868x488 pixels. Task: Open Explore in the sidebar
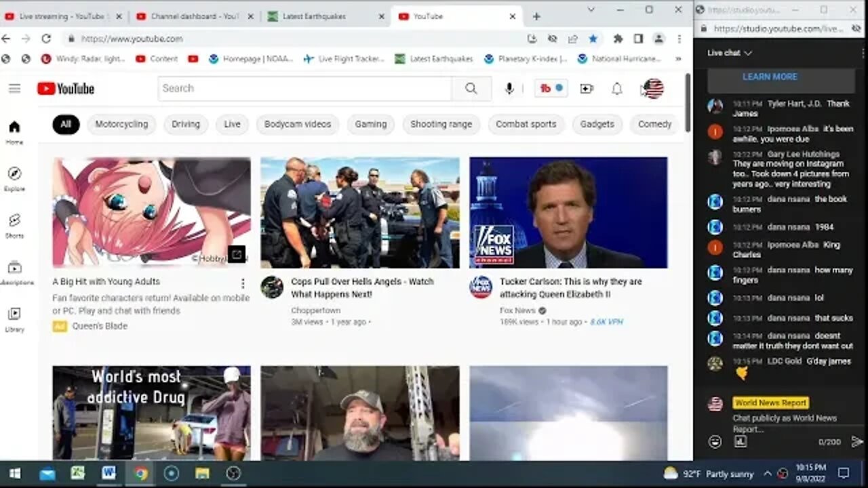tap(14, 179)
